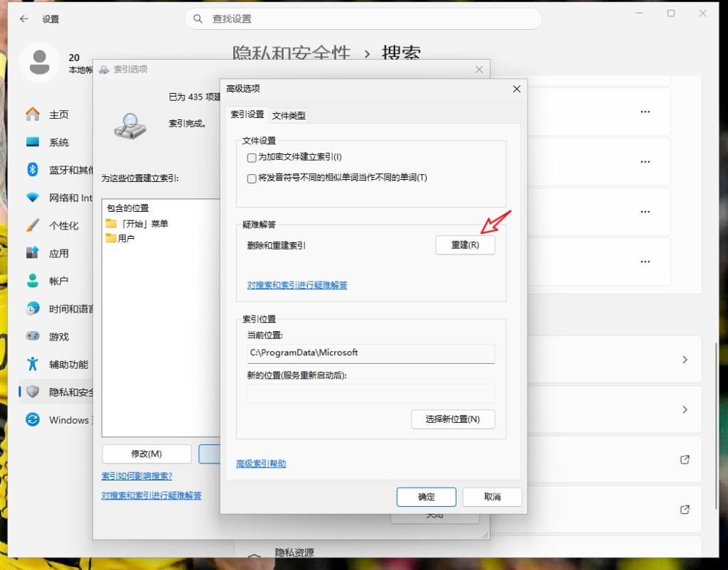Click the Settings back arrow icon
The height and width of the screenshot is (570, 728).
(24, 19)
